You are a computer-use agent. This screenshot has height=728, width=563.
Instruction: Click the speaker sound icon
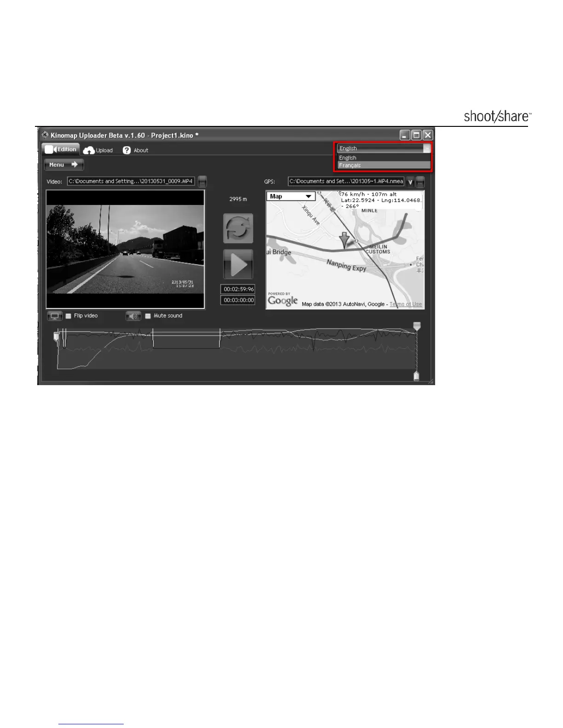(133, 316)
